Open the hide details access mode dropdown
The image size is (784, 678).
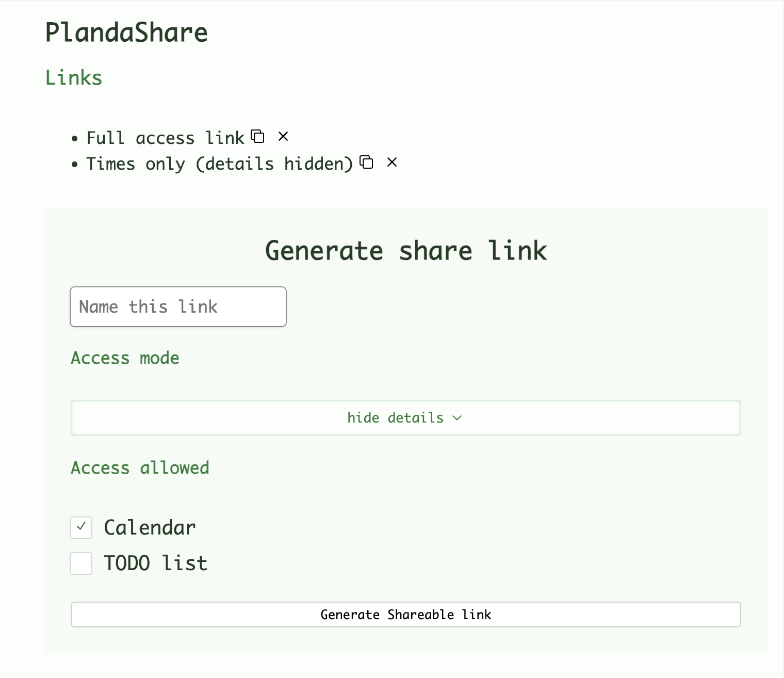tap(405, 418)
